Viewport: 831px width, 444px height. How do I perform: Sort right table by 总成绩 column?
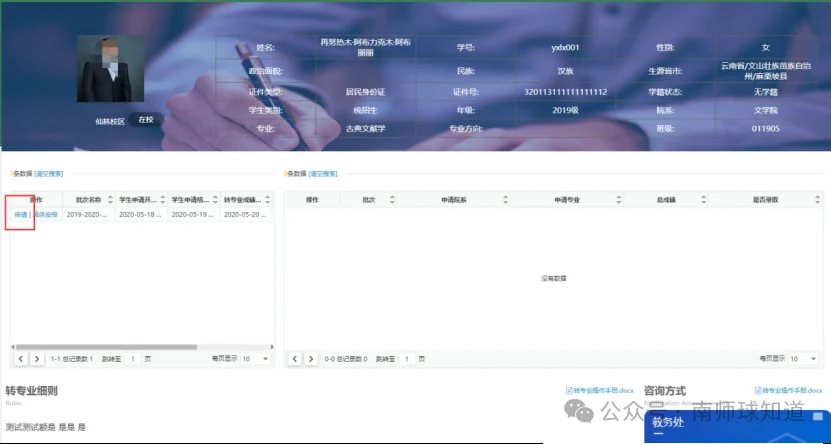pos(704,200)
